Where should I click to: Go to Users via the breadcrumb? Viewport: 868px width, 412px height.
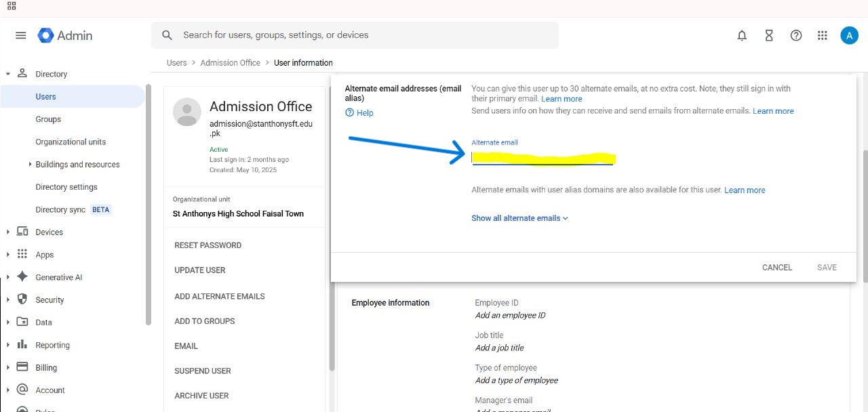(x=176, y=62)
